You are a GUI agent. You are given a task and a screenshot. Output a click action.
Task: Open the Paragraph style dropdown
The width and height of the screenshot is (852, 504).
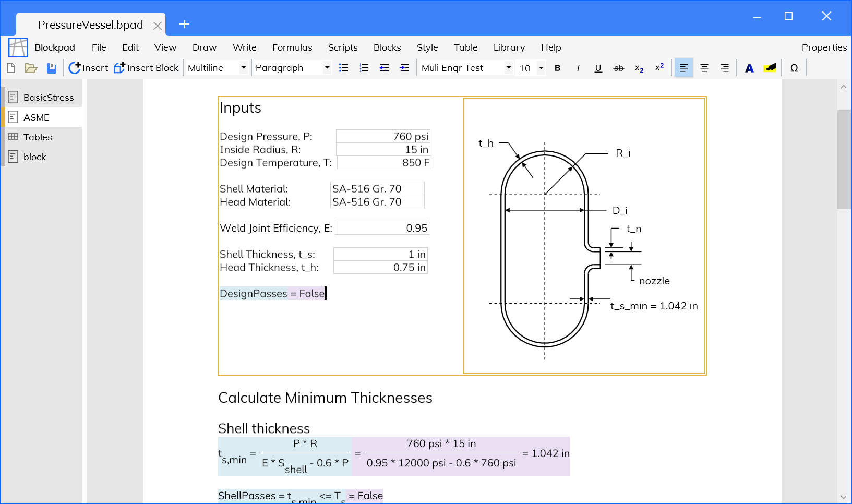pyautogui.click(x=327, y=68)
